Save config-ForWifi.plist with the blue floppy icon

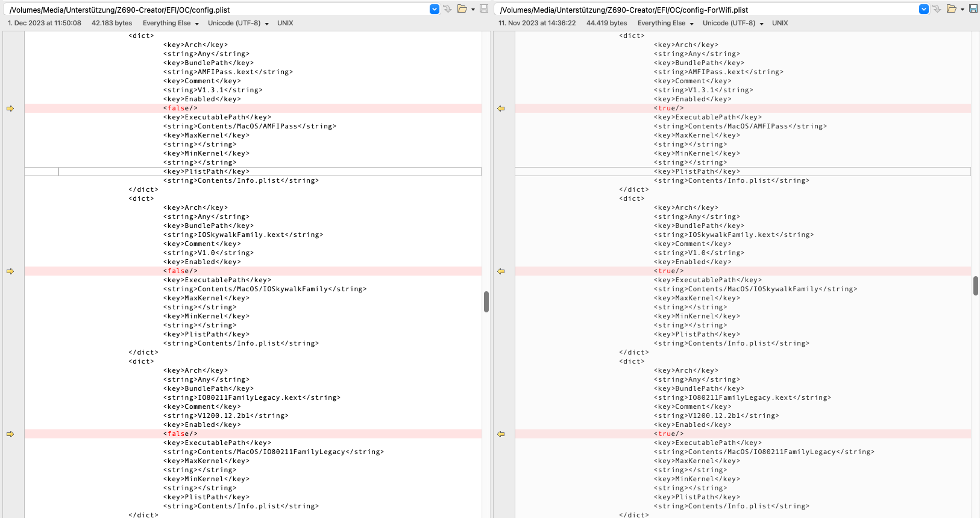(973, 9)
